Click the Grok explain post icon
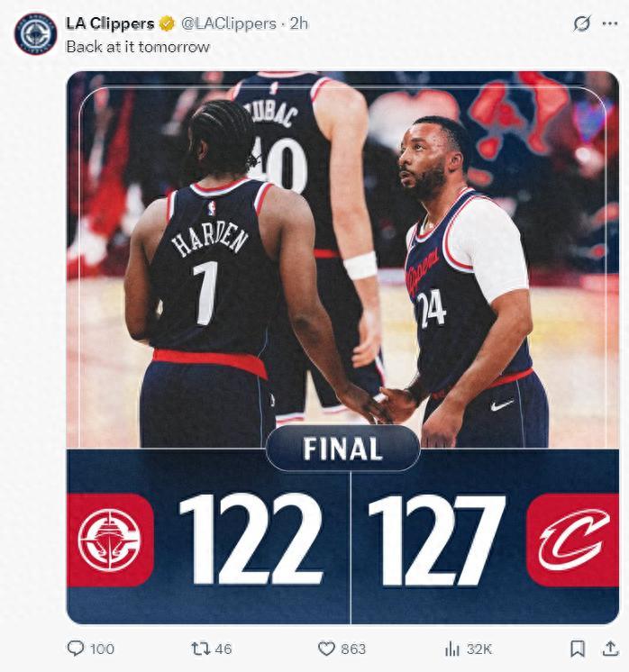629x672 pixels. click(582, 23)
